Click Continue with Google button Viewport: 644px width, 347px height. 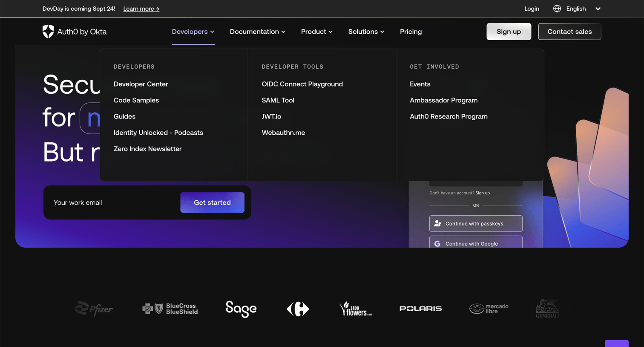pyautogui.click(x=476, y=242)
